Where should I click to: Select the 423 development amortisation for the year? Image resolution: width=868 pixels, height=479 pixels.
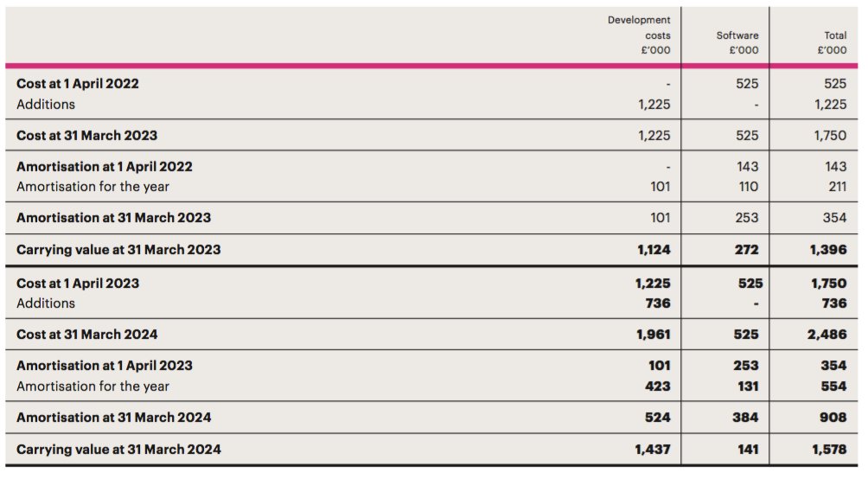(x=658, y=386)
